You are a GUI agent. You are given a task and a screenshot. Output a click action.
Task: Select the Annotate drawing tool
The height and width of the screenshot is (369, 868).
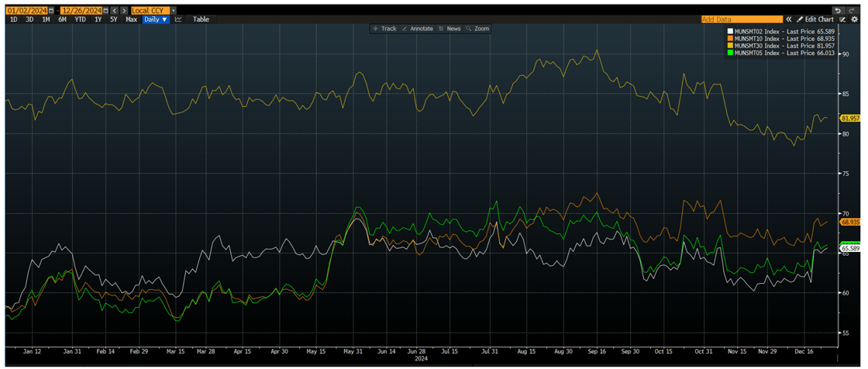pos(418,28)
